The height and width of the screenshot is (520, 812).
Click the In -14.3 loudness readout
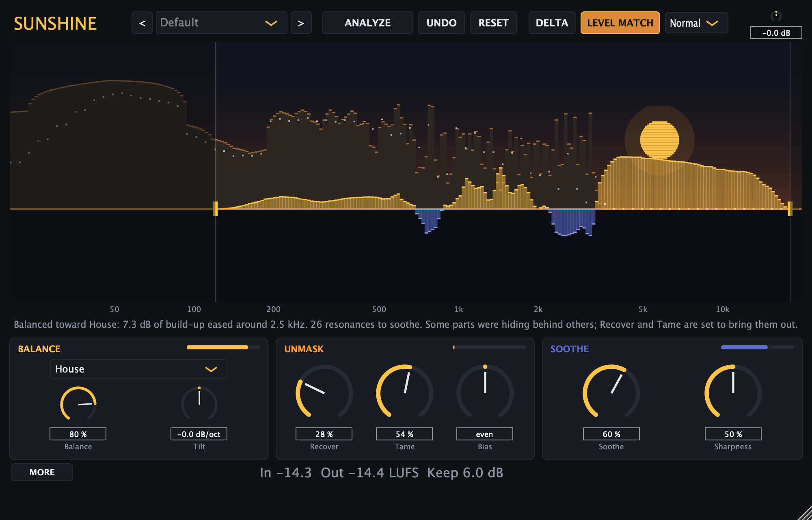coord(286,473)
